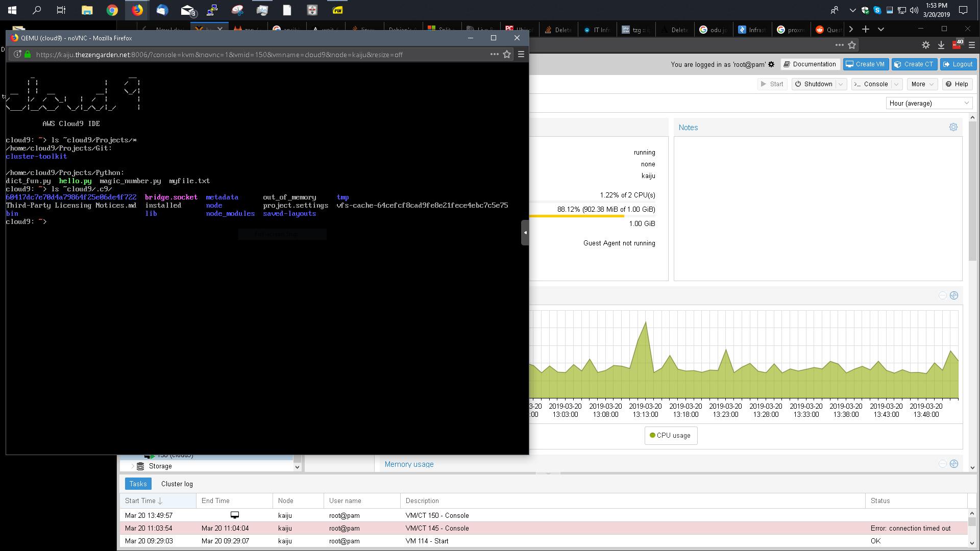Switch to the 'proxm' Google browser tab
The width and height of the screenshot is (980, 551).
pyautogui.click(x=791, y=30)
